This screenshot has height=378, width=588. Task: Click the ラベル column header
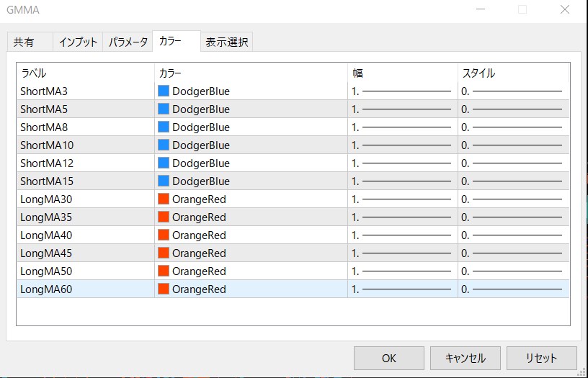click(x=86, y=73)
